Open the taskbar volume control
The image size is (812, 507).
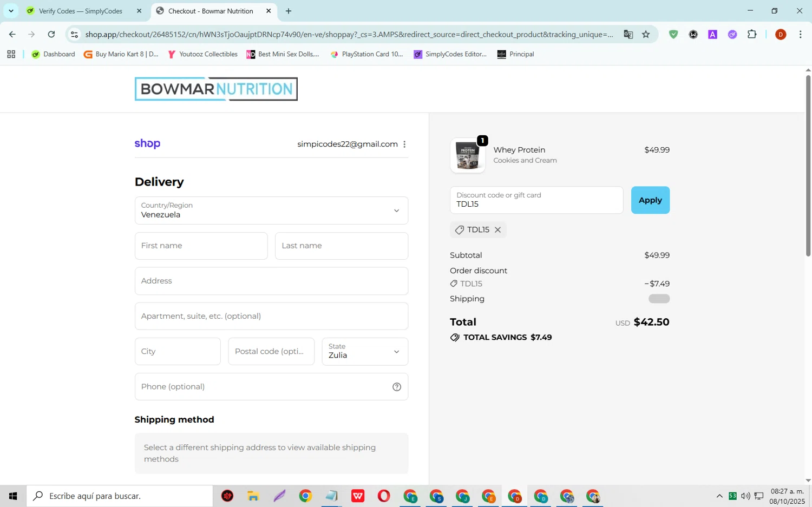(x=745, y=496)
